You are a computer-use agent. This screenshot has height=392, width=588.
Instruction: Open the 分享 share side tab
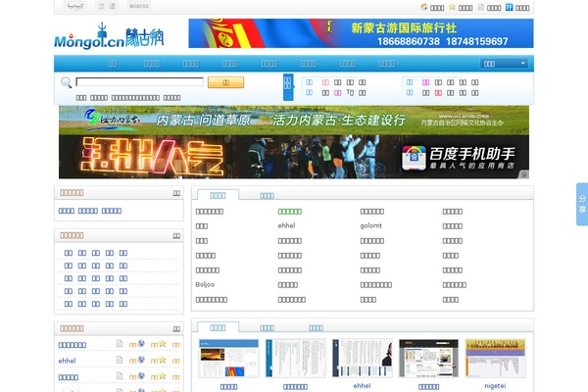pos(582,204)
